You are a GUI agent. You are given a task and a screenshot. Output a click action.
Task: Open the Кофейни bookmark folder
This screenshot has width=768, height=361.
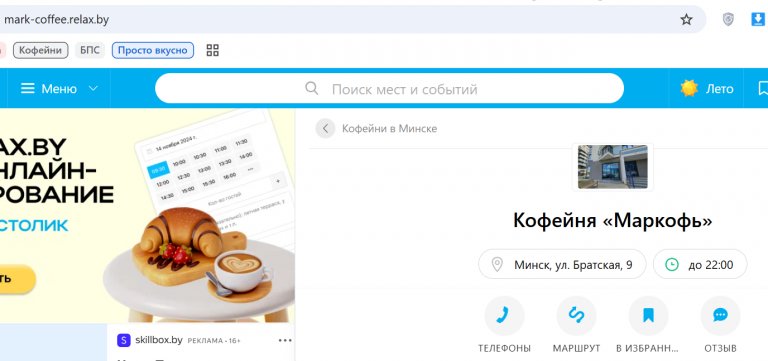41,50
